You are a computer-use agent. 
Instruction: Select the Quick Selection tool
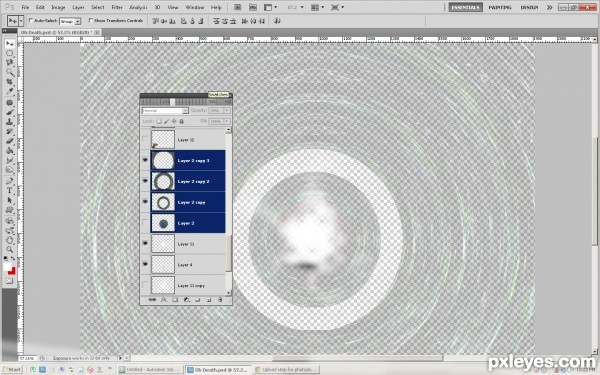point(10,72)
